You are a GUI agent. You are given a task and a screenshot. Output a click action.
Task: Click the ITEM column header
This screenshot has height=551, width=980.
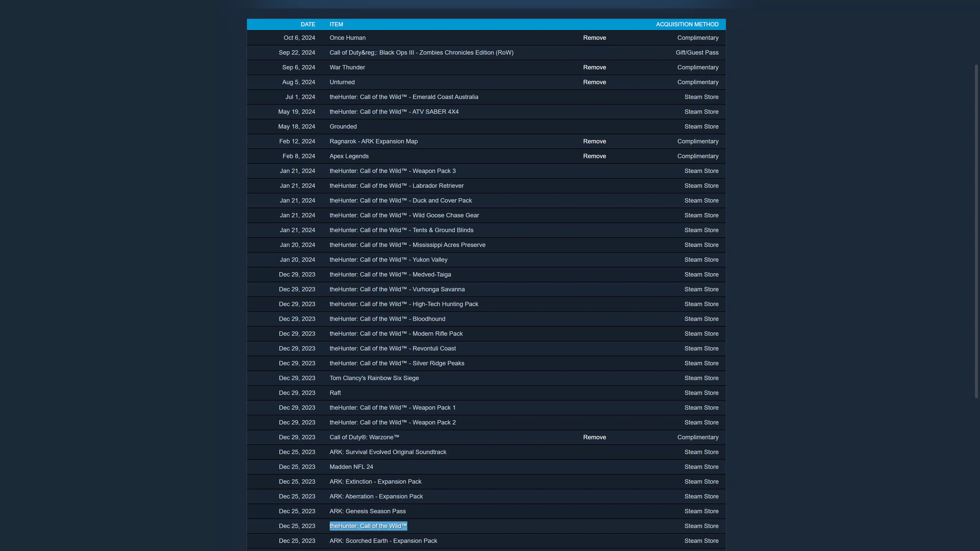336,24
